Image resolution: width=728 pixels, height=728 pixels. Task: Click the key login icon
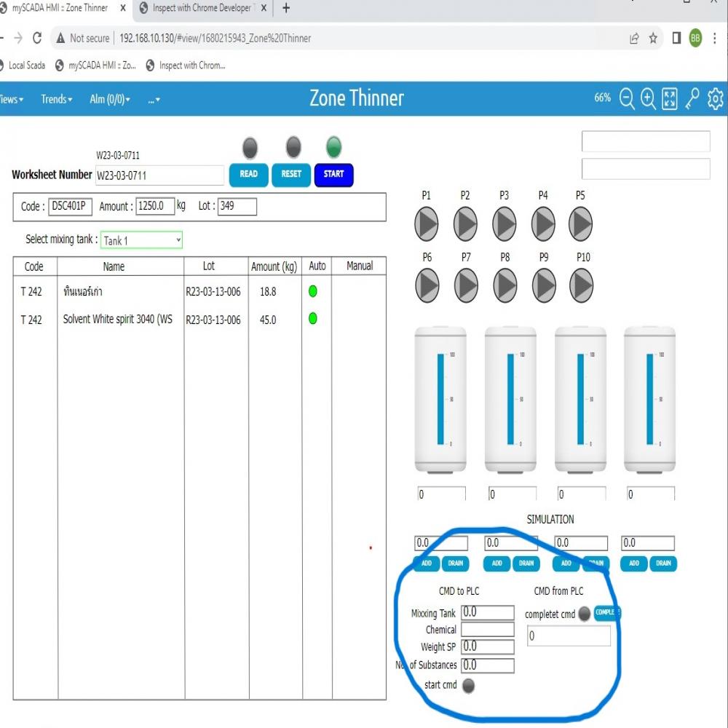[693, 99]
